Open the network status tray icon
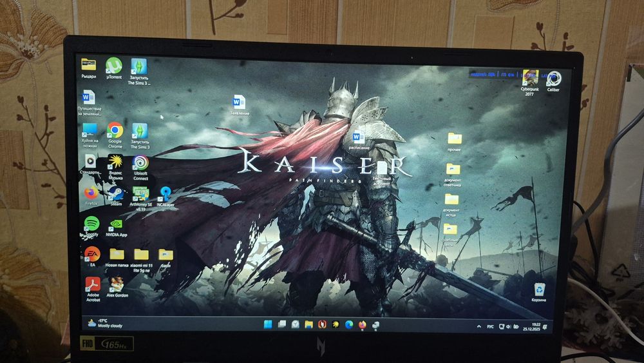 (502, 327)
